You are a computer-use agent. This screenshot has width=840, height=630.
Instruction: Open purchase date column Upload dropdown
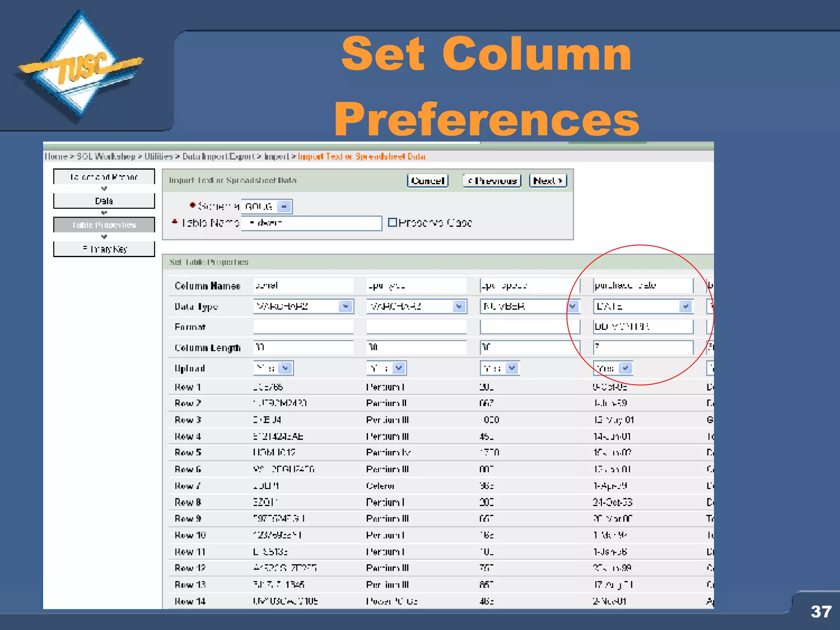[613, 368]
